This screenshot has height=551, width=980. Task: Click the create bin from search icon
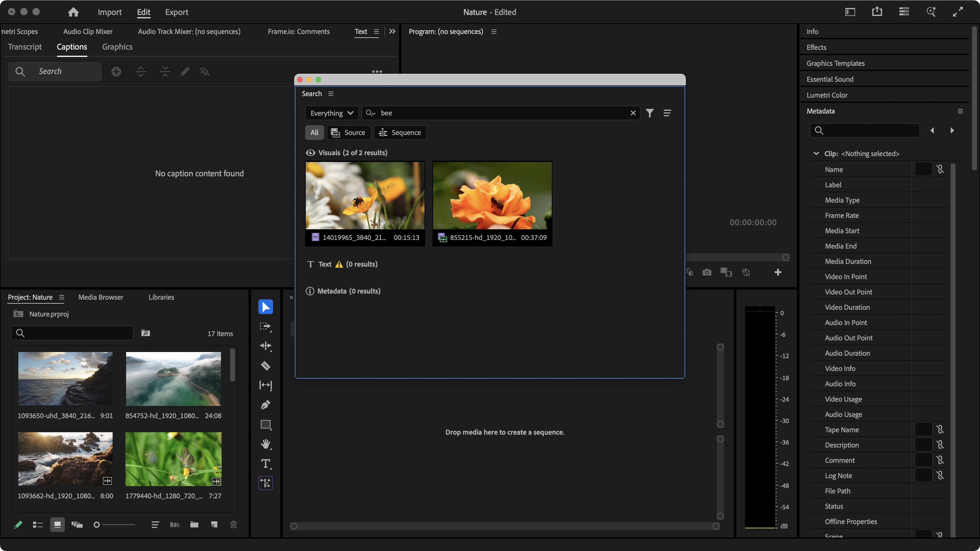[146, 333]
